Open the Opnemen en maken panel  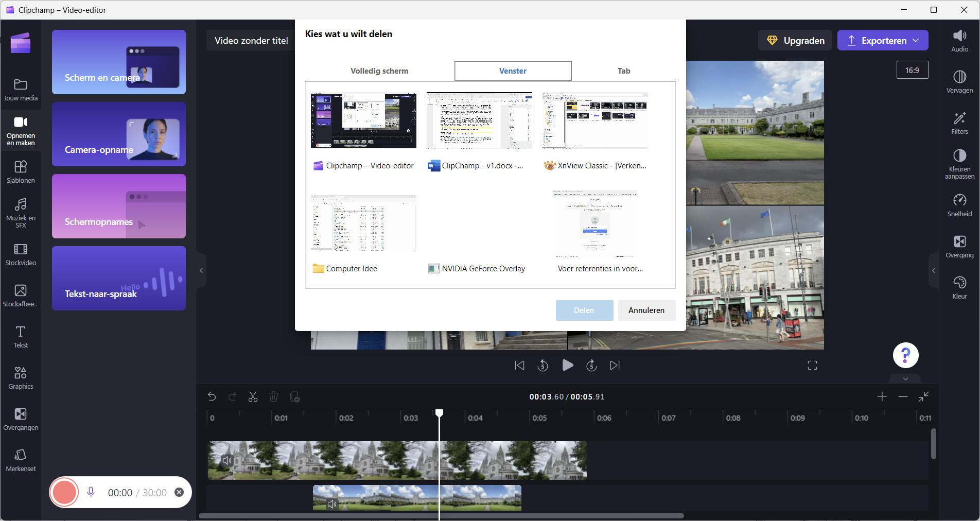pos(21,131)
